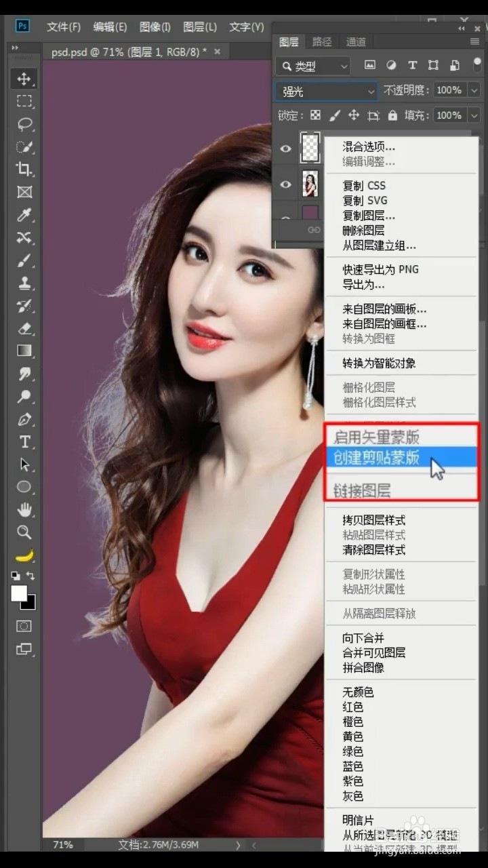Select the Clone Stamp tool

pos(24,283)
